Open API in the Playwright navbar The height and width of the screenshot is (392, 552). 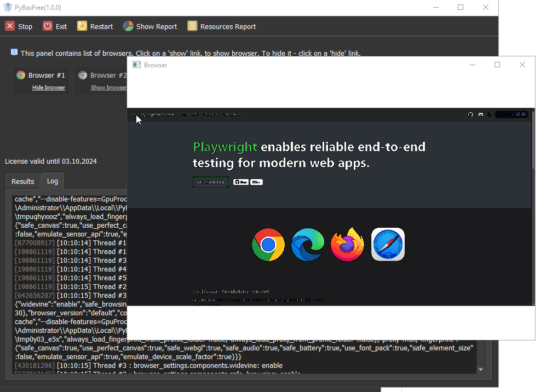(196, 114)
